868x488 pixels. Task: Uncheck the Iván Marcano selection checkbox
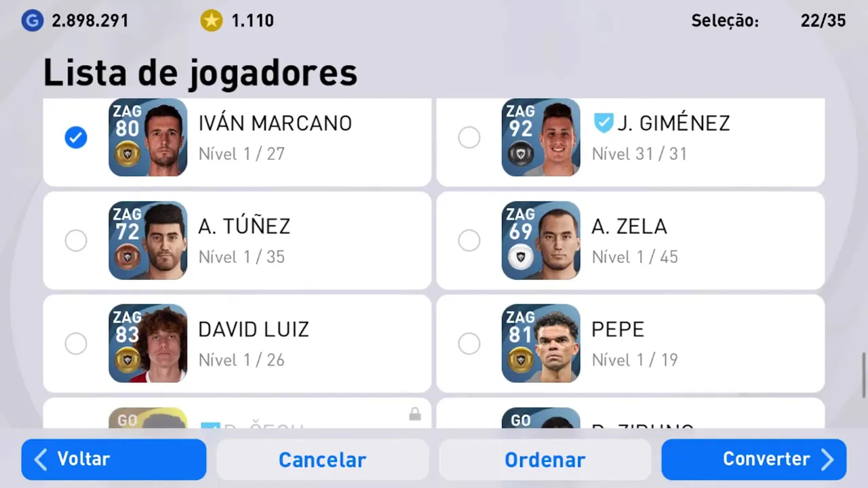(x=76, y=138)
